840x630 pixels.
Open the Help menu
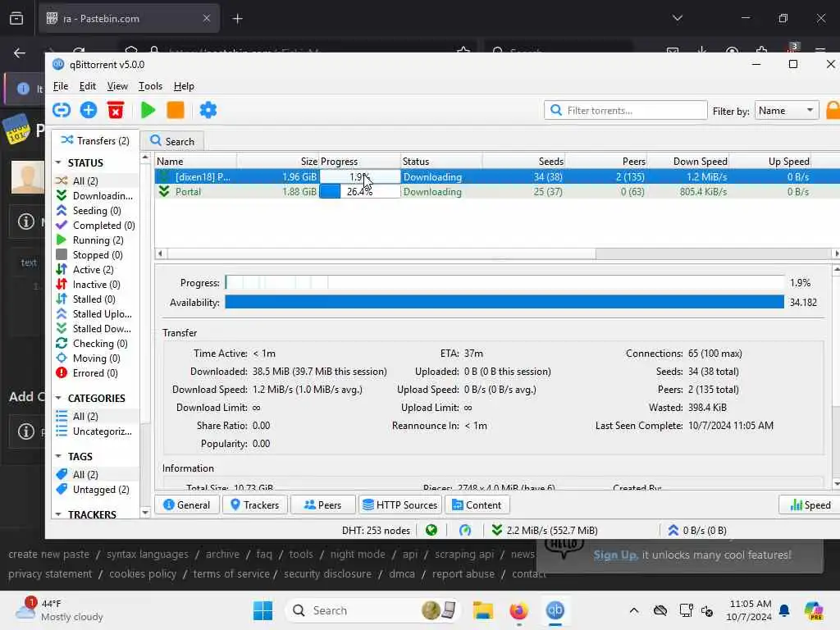click(184, 86)
